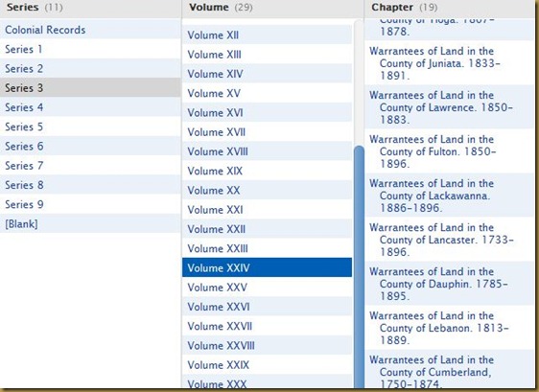Open Volume XX
This screenshot has width=539, height=392.
pos(267,190)
